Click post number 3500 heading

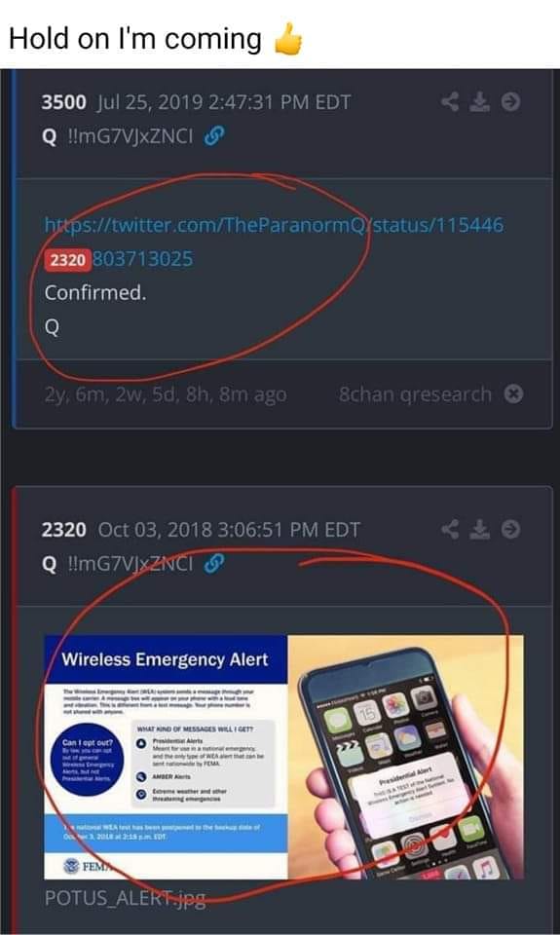coord(64,102)
